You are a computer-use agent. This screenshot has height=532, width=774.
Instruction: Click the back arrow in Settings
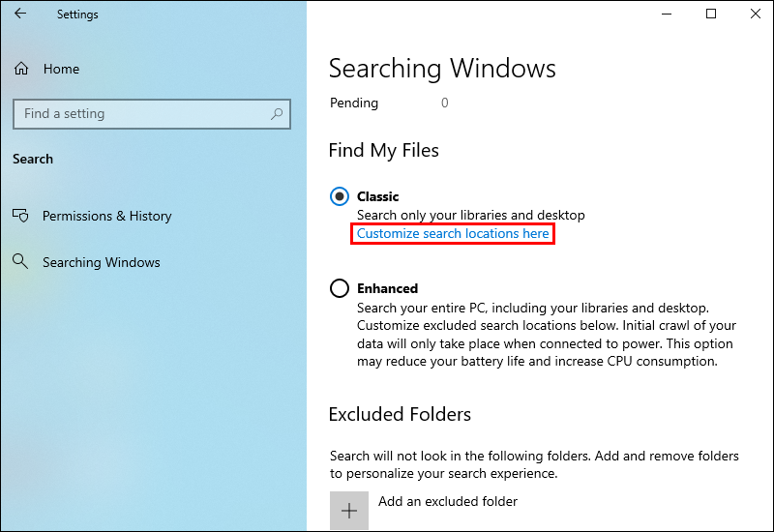(x=20, y=15)
